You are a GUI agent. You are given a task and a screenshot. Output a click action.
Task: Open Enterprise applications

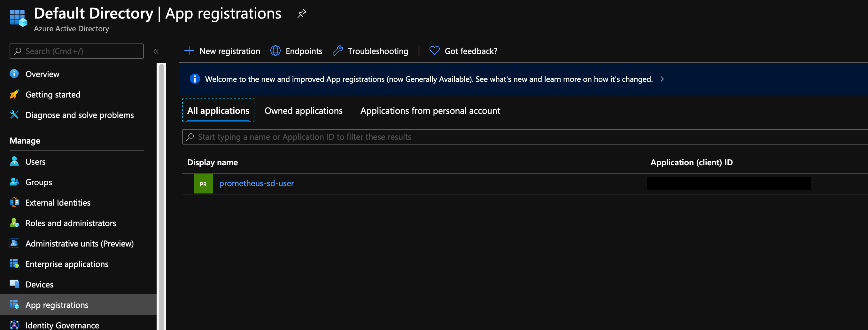pyautogui.click(x=67, y=264)
